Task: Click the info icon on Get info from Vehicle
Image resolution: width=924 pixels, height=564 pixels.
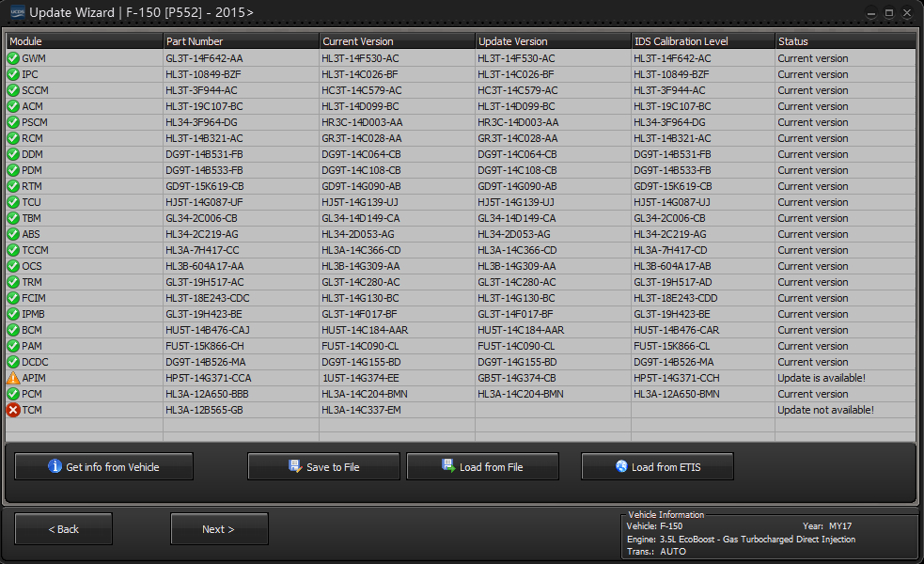Action: click(55, 466)
